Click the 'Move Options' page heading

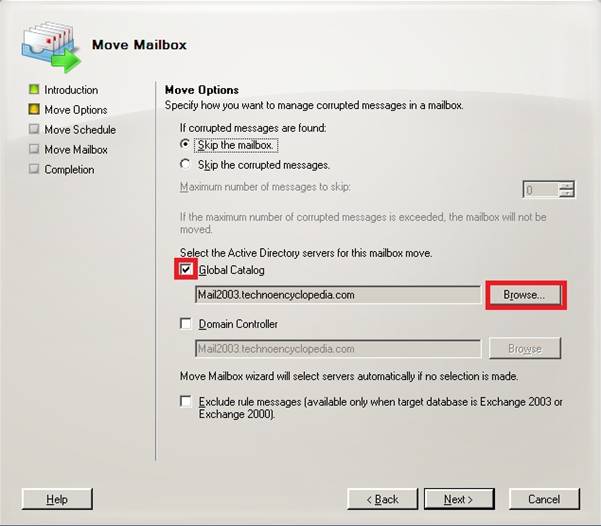tap(202, 90)
